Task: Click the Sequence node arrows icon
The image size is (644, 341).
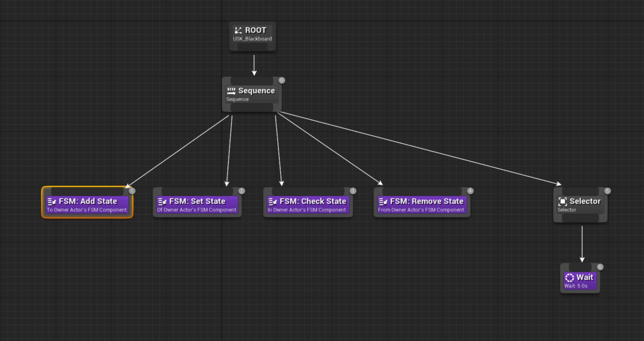Action: 231,91
